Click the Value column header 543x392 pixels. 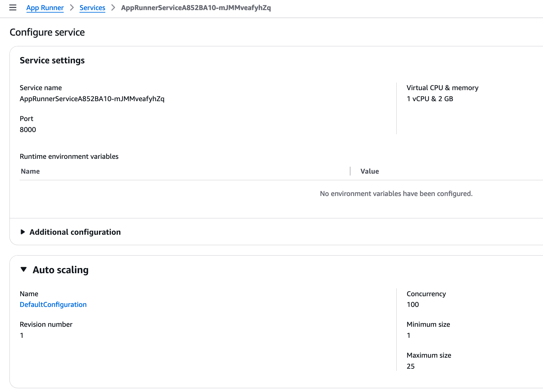tap(370, 171)
